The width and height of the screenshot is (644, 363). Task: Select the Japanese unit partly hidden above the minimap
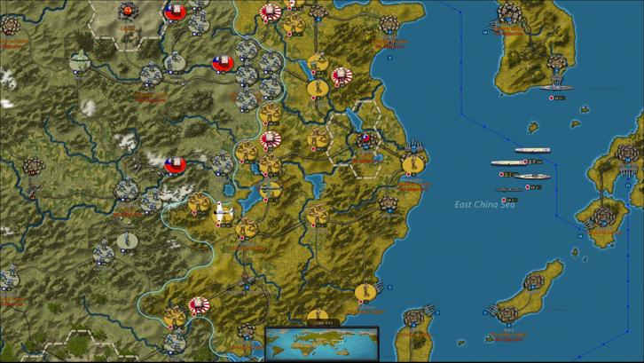(x=317, y=317)
